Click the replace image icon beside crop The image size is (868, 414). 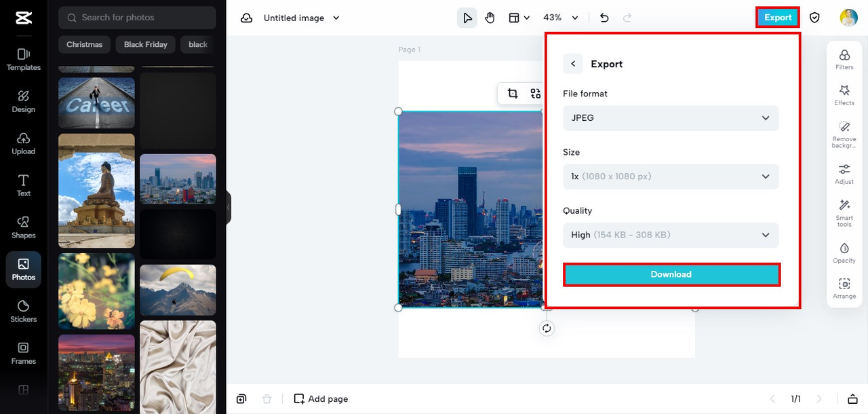pos(536,94)
